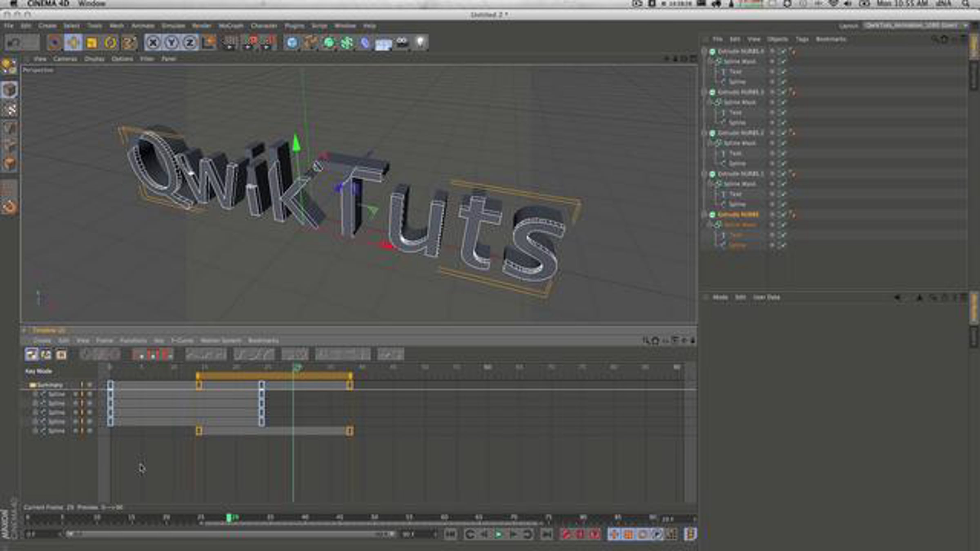The width and height of the screenshot is (980, 551).
Task: Click the Timeline playhead at ruler top
Action: tap(297, 367)
